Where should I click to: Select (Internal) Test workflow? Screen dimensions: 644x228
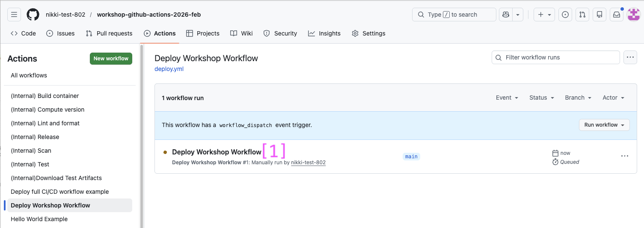pyautogui.click(x=70, y=164)
